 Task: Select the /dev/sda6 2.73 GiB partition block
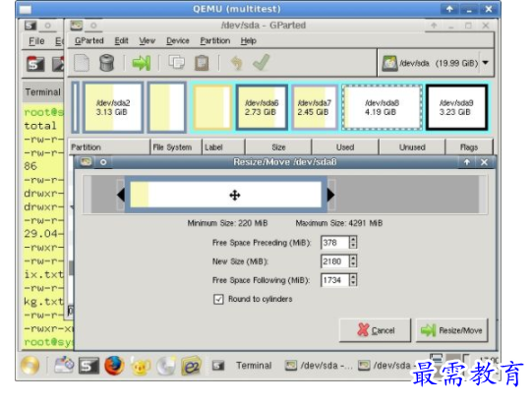coord(262,107)
